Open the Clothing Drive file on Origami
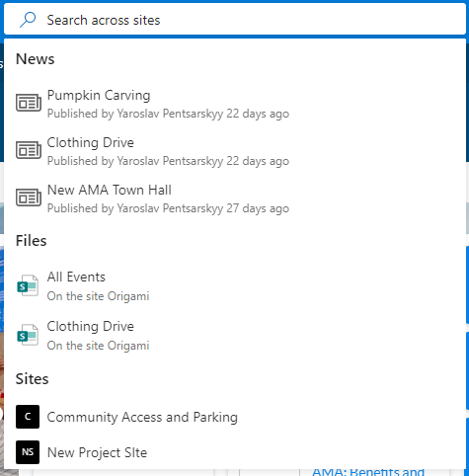469x476 pixels. (91, 327)
